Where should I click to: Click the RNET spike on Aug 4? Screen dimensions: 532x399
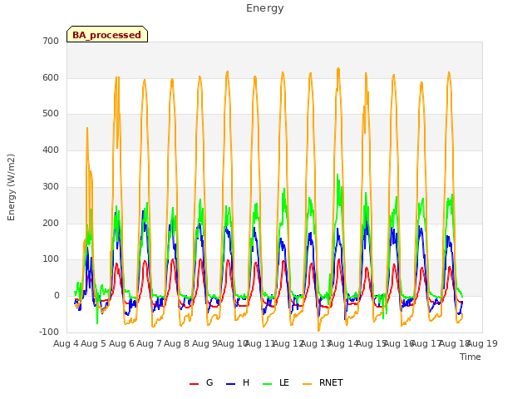pos(87,128)
